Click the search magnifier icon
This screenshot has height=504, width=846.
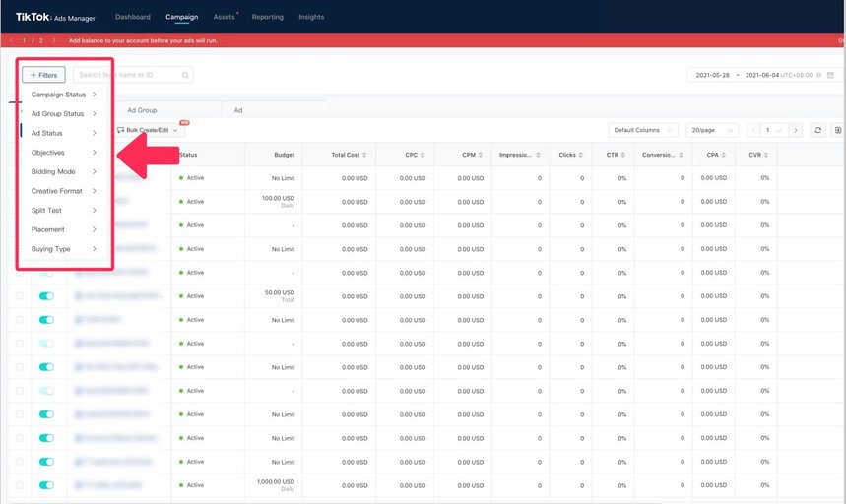coord(185,75)
